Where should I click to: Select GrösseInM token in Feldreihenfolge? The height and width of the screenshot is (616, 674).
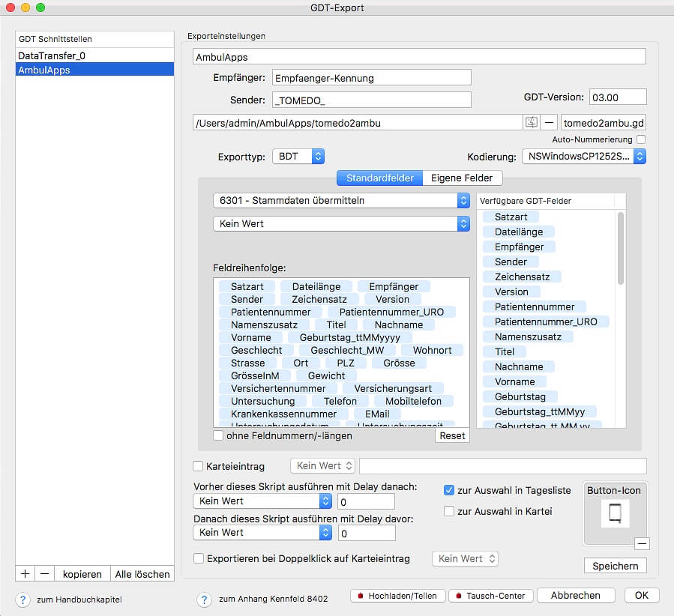[255, 376]
